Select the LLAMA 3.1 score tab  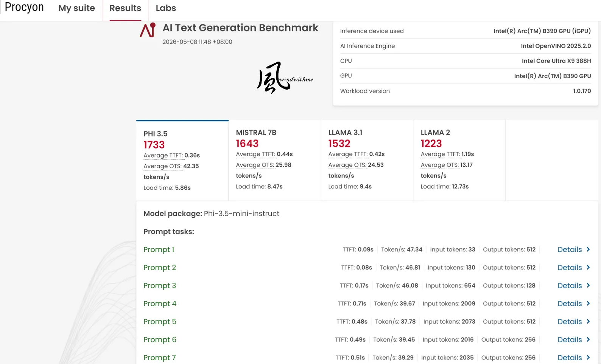click(367, 160)
